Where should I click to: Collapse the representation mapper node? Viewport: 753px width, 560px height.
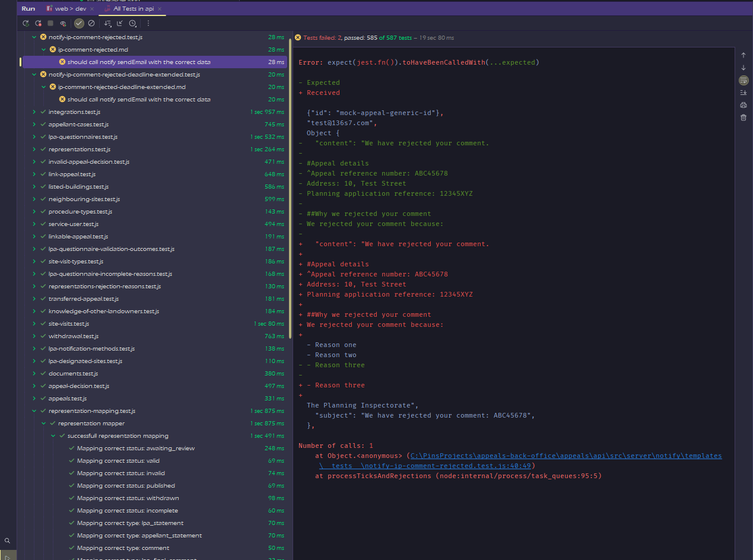(x=44, y=424)
